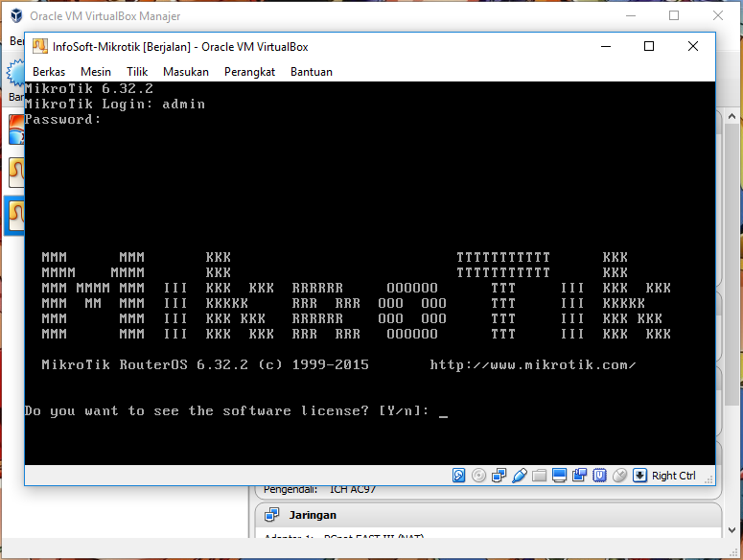Open the Tilik menu
Viewport: 743px width, 560px height.
pyautogui.click(x=137, y=72)
